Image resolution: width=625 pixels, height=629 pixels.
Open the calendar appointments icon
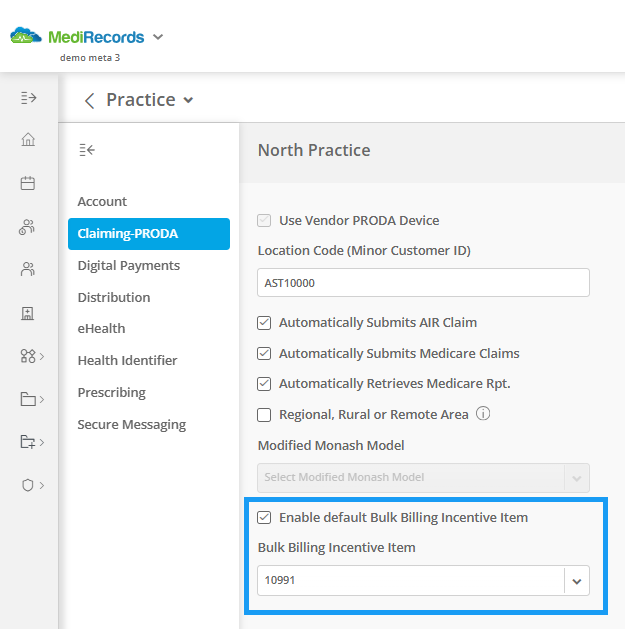(x=28, y=183)
